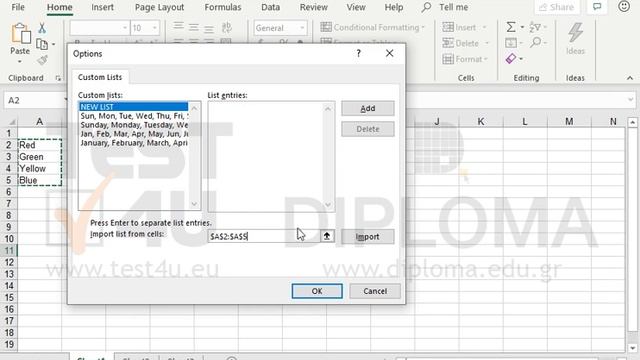Open the Comments speech bubble icon
Screen dimensions: 640x360
tap(597, 7)
